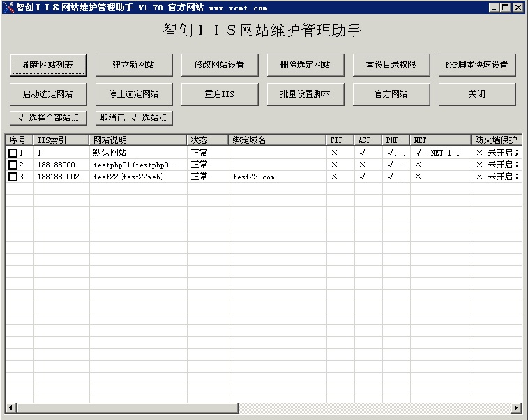Viewport: 528px width, 420px height.
Task: Click 建立新网站 to create a site
Action: coord(134,65)
